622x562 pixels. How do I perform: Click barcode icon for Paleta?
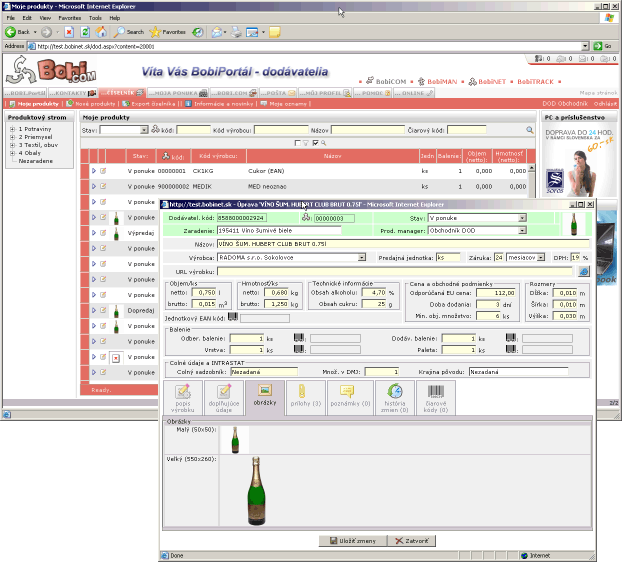[511, 349]
